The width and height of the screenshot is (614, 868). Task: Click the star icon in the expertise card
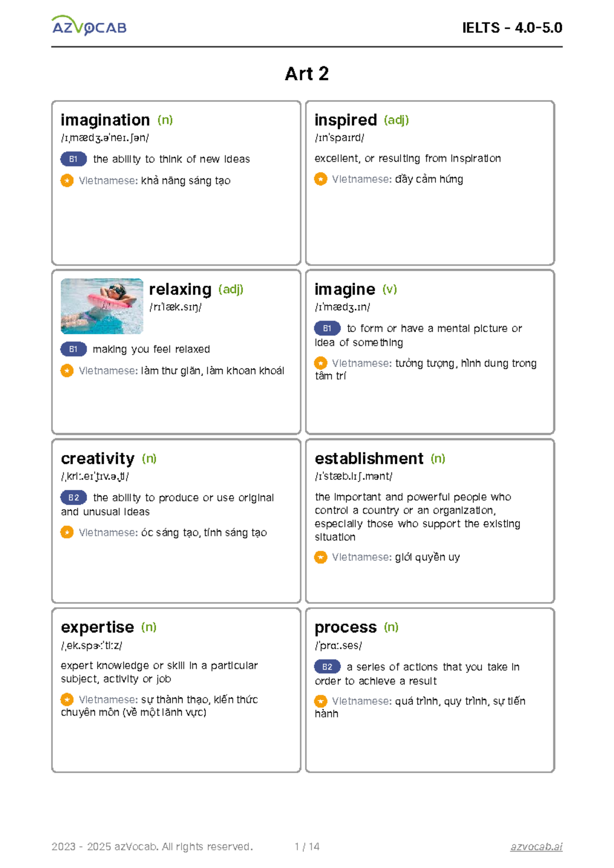pos(67,699)
